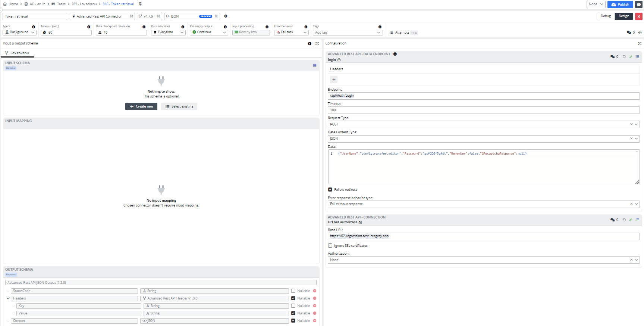Expand the Input & output schema panel
The image size is (644, 326).
pyautogui.click(x=317, y=44)
